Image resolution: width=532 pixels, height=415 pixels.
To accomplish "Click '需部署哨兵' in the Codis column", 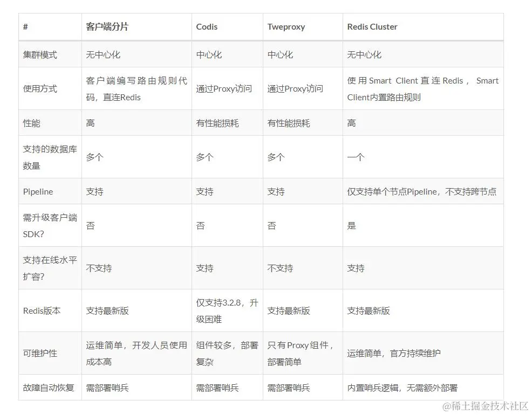I will click(x=217, y=388).
